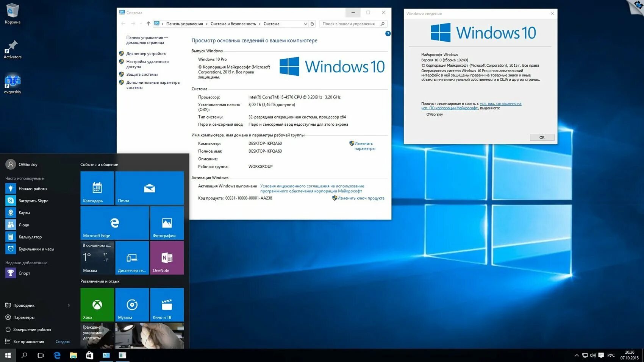Expand the Проводник submenu arrow
Screen dimensions: 644x362
[x=69, y=305]
